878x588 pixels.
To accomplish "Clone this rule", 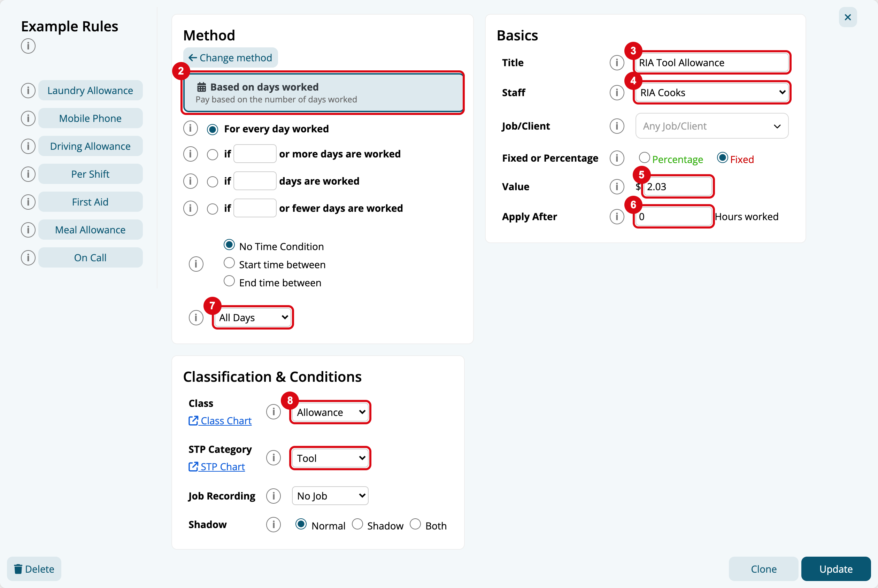I will point(763,569).
